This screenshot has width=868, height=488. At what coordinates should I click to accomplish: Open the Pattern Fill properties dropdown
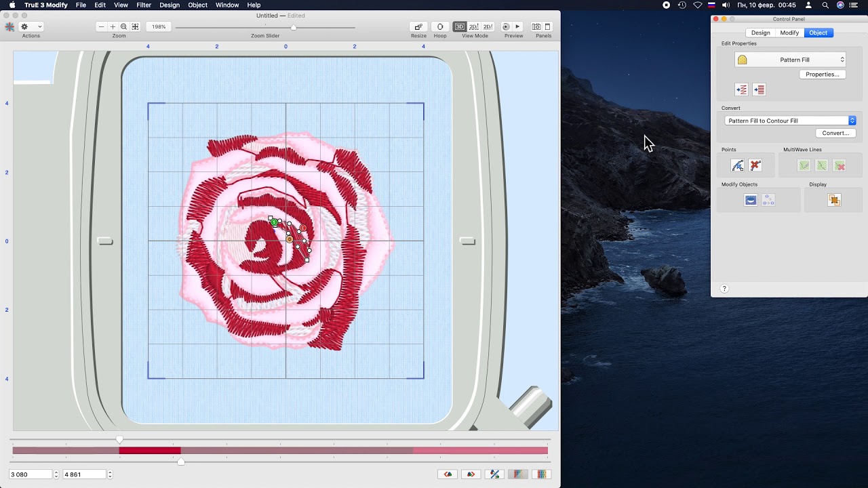tap(790, 60)
